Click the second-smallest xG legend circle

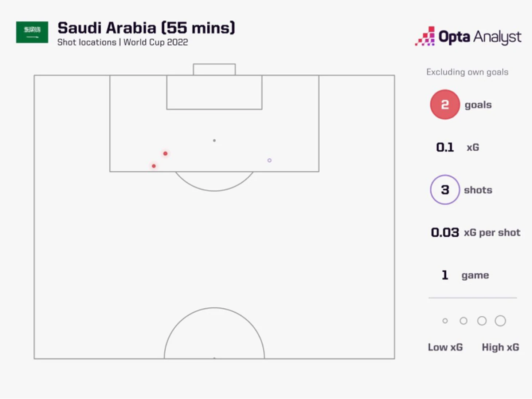tap(463, 321)
